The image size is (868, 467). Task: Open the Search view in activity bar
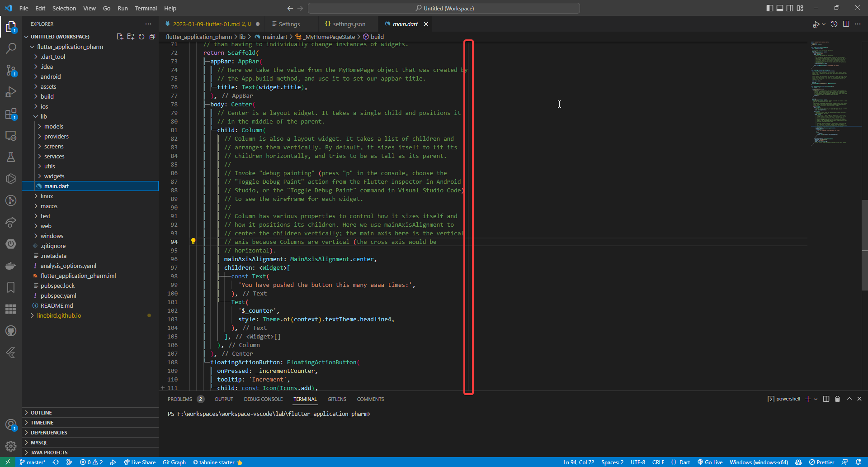11,48
